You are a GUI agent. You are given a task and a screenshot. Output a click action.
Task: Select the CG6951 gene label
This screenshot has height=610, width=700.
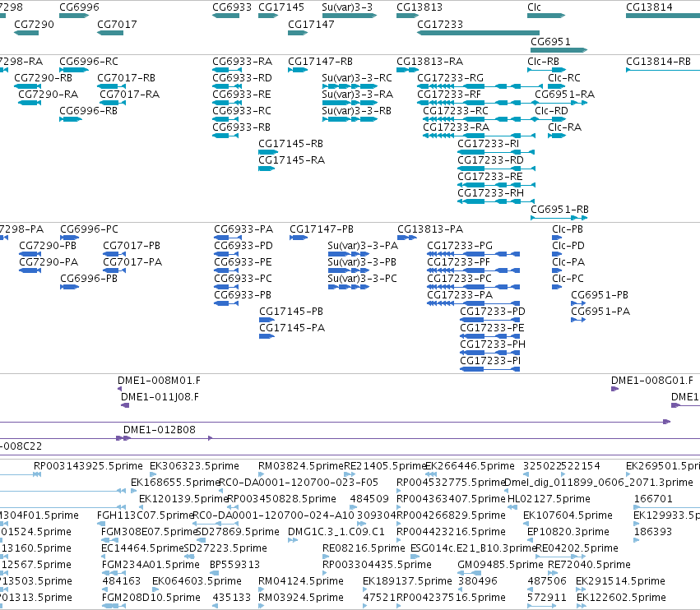(x=550, y=41)
